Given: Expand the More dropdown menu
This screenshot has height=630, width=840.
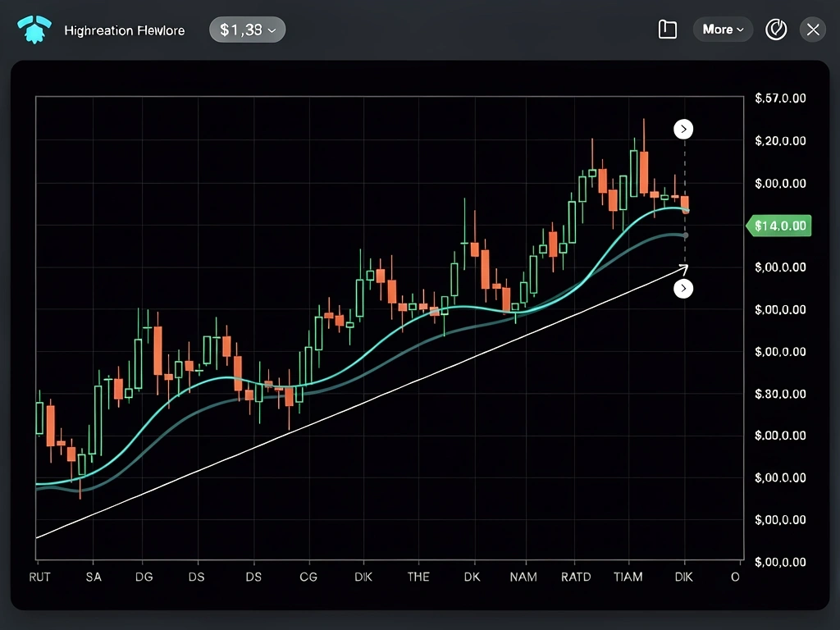Looking at the screenshot, I should 723,29.
